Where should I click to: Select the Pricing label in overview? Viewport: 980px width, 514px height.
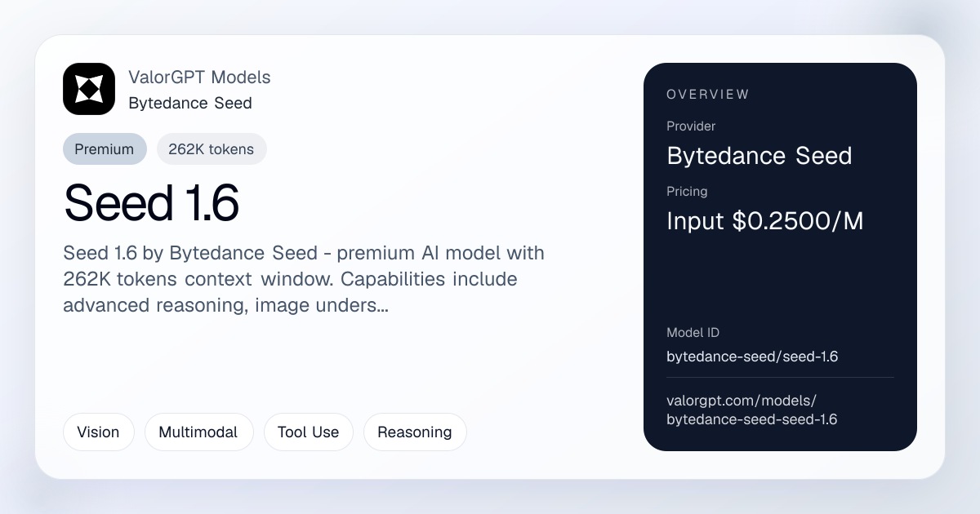point(687,192)
